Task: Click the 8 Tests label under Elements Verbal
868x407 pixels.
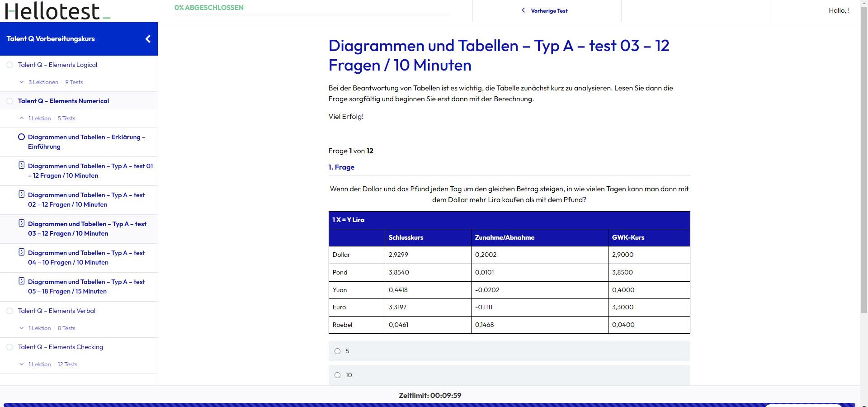Action: click(66, 328)
